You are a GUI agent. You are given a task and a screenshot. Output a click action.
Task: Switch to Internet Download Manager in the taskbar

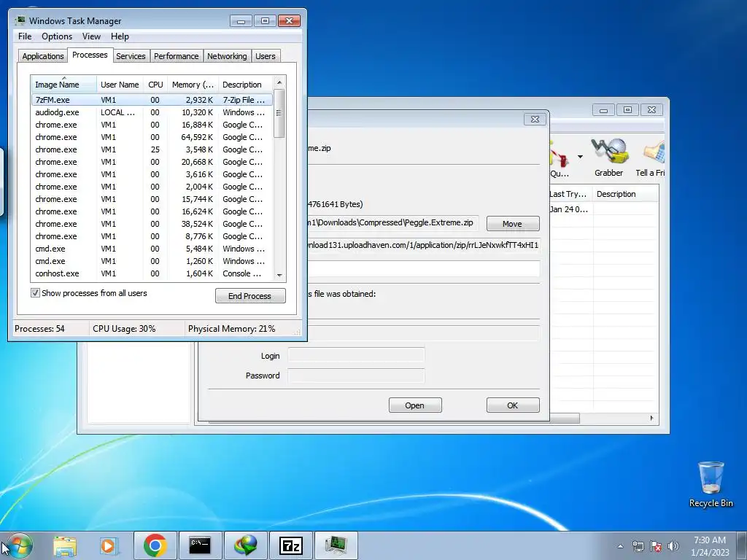click(245, 545)
